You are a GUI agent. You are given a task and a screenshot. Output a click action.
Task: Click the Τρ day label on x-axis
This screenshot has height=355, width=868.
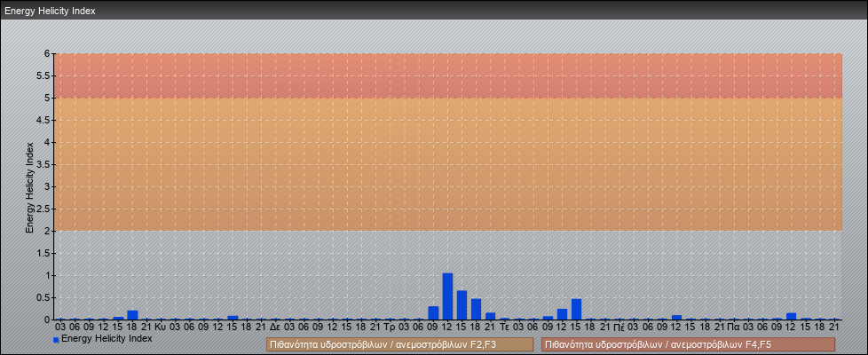click(390, 327)
